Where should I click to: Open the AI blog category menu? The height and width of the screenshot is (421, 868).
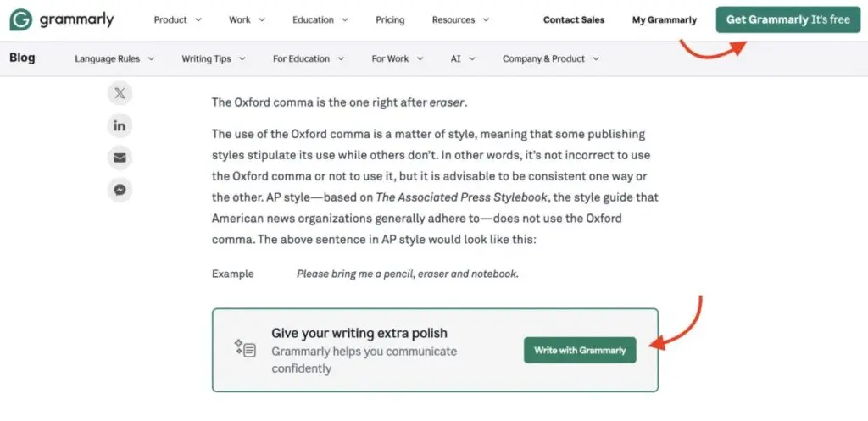click(x=463, y=59)
